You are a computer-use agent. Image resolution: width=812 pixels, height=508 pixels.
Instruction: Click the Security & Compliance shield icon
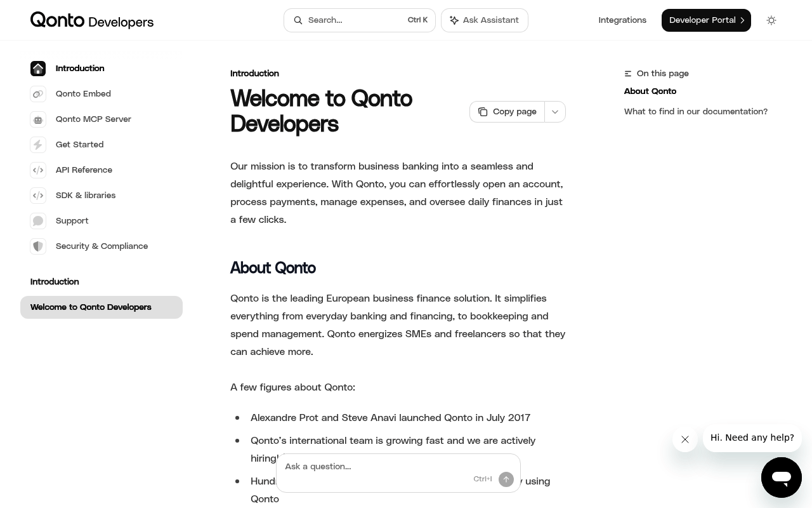click(x=38, y=246)
